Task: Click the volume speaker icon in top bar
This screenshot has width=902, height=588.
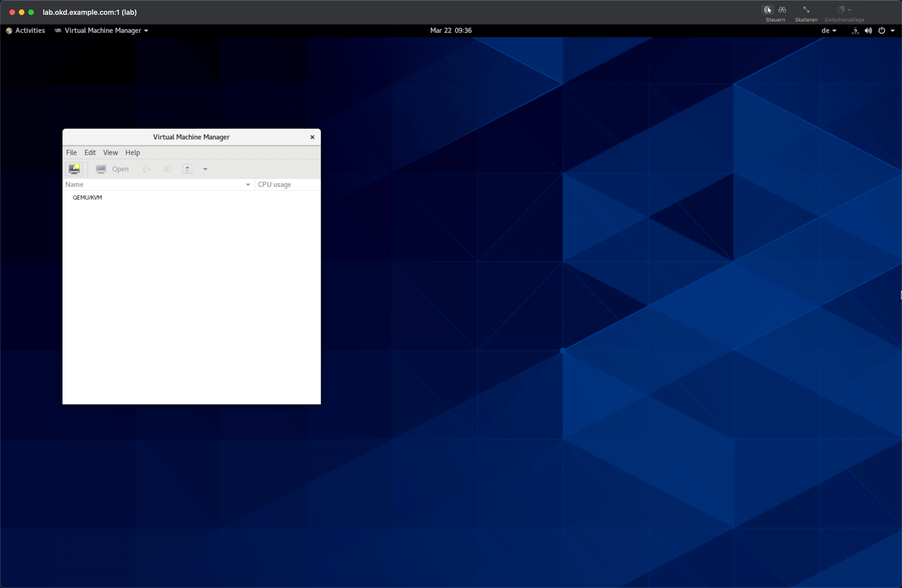Action: pos(868,31)
